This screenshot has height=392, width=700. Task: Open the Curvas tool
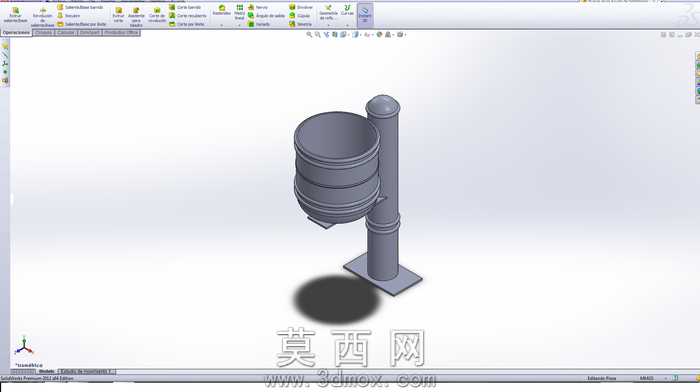pyautogui.click(x=347, y=11)
